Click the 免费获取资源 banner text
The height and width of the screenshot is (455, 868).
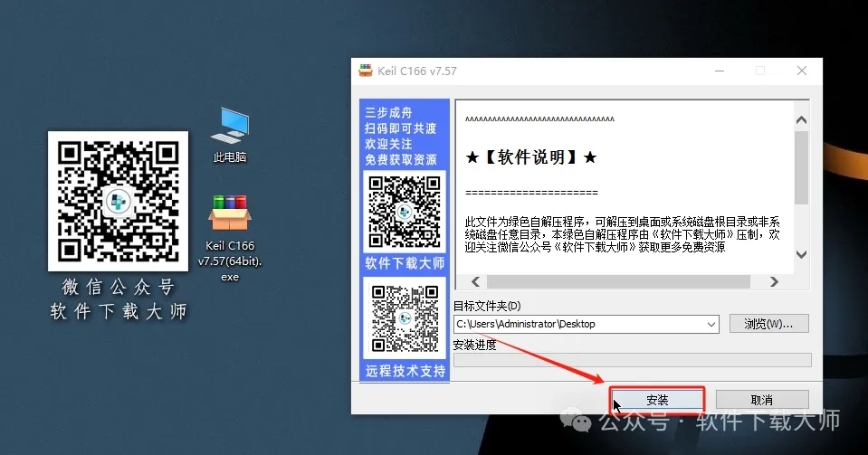pos(401,159)
